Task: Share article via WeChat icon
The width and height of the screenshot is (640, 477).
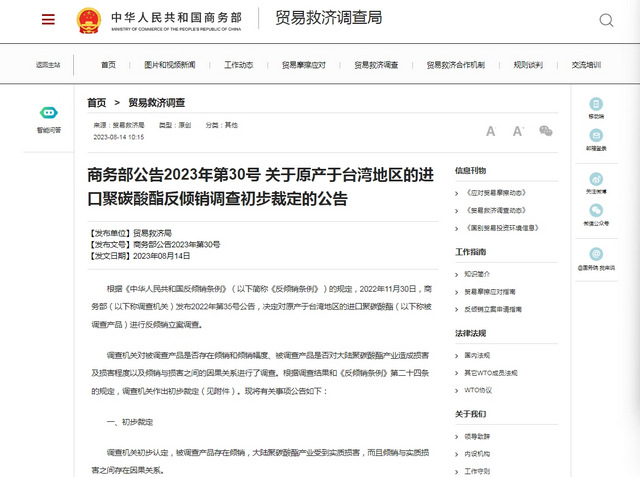Action: [x=546, y=131]
